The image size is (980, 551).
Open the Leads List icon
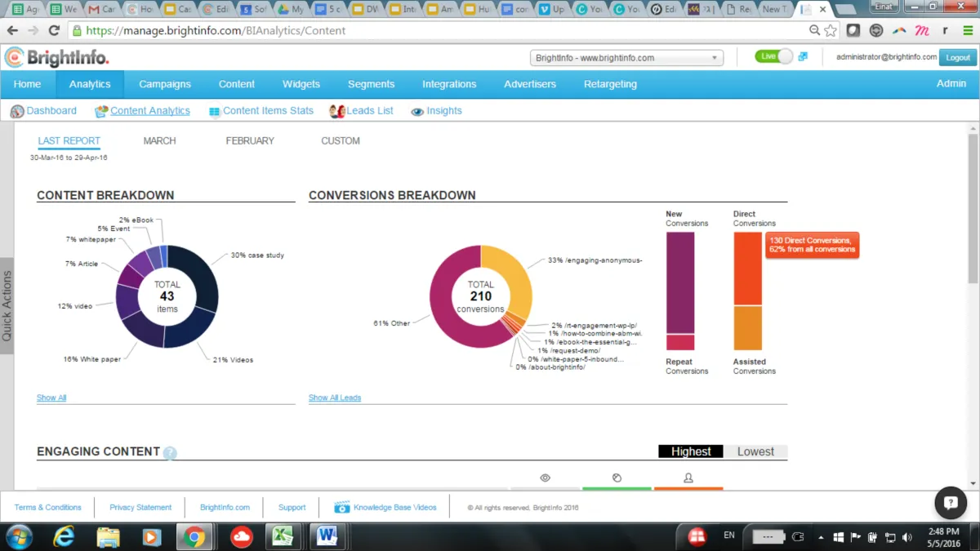click(336, 111)
